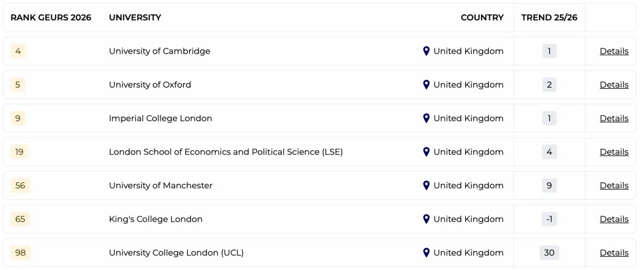
Task: Click UCL's trend badge showing 30
Action: (x=549, y=253)
